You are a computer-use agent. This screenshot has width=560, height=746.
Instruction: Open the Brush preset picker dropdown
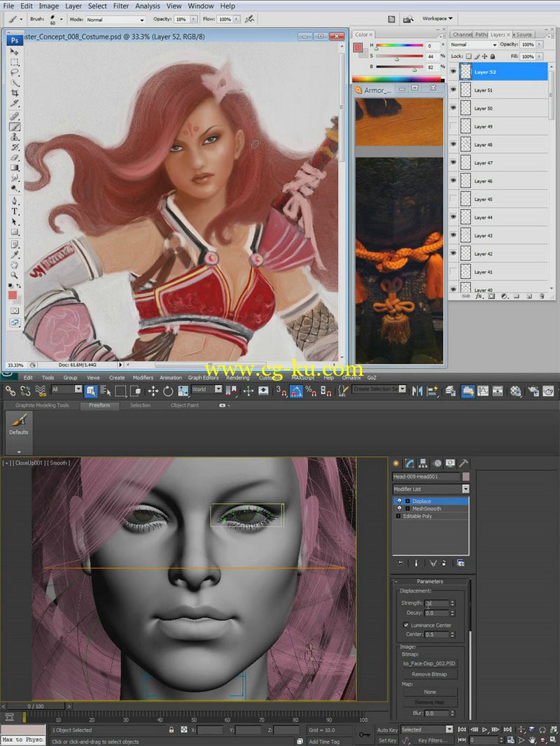point(62,20)
